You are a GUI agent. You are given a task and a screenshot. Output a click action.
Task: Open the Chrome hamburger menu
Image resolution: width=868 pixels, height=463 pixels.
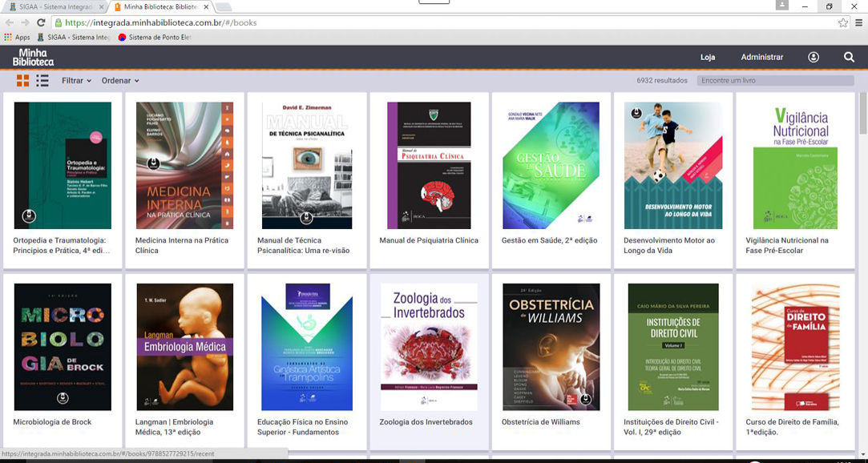click(x=858, y=23)
